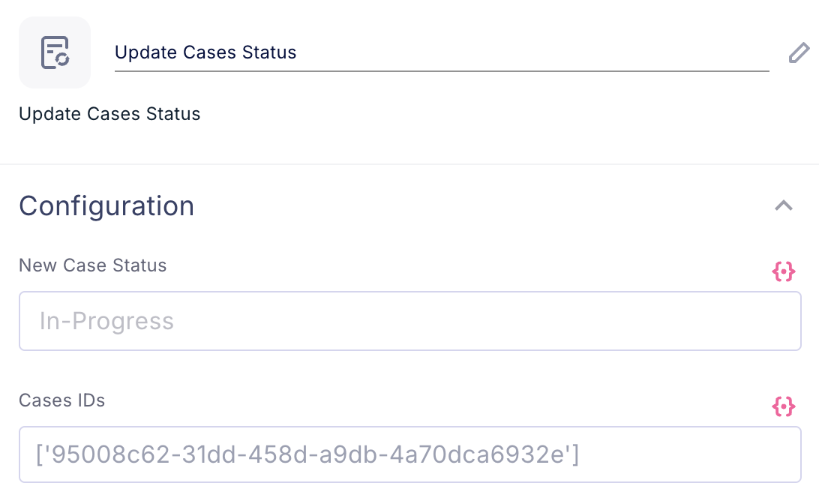Click the description text under the icon
Image resolution: width=819 pixels, height=504 pixels.
(x=109, y=114)
